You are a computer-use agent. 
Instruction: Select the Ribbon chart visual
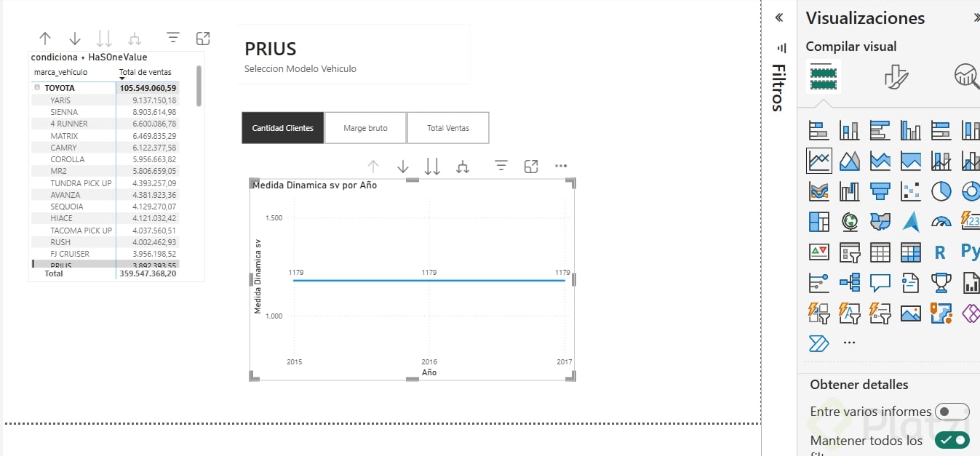(819, 191)
